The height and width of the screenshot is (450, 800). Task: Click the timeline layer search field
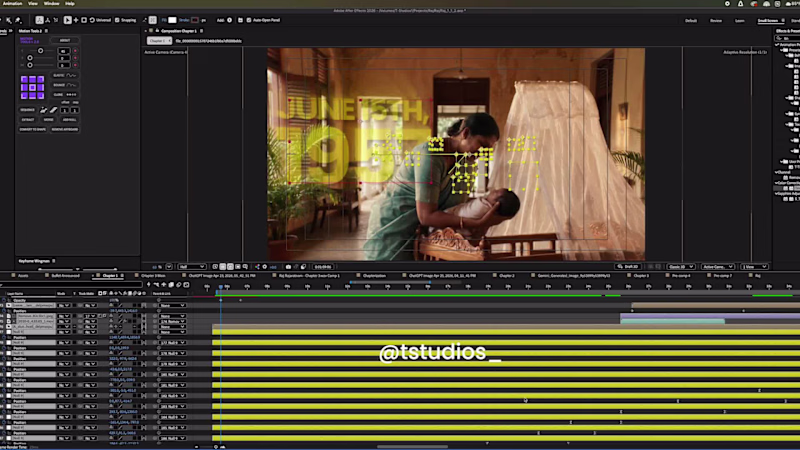pos(71,285)
